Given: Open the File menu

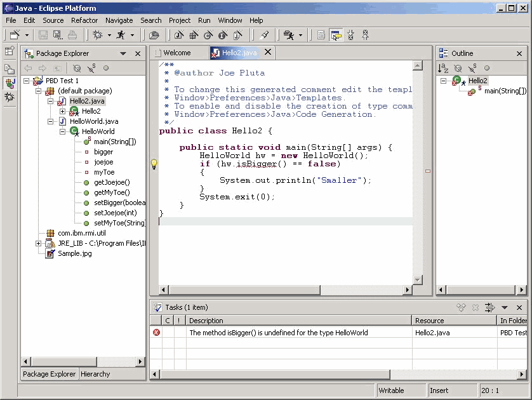Looking at the screenshot, I should click(x=11, y=20).
